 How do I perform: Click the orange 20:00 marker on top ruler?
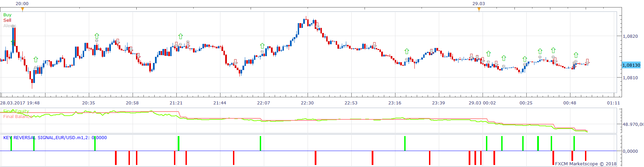tap(22, 9)
